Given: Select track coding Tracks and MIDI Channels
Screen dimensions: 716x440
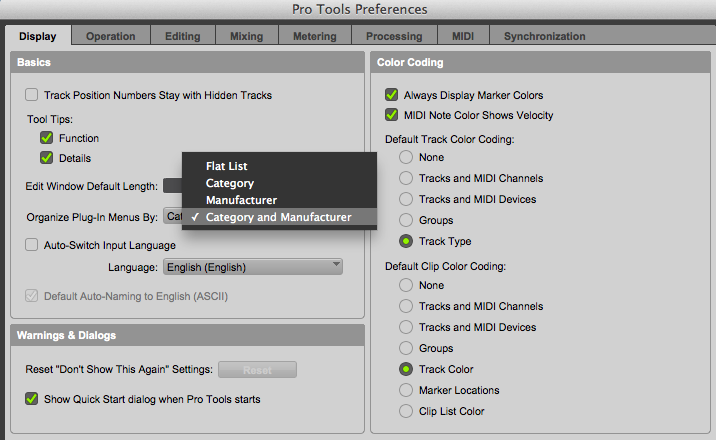Looking at the screenshot, I should coord(406,178).
